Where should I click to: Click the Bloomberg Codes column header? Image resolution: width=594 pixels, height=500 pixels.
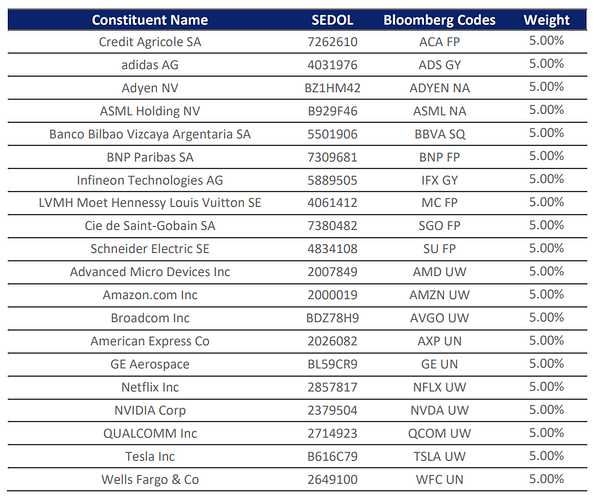point(439,20)
